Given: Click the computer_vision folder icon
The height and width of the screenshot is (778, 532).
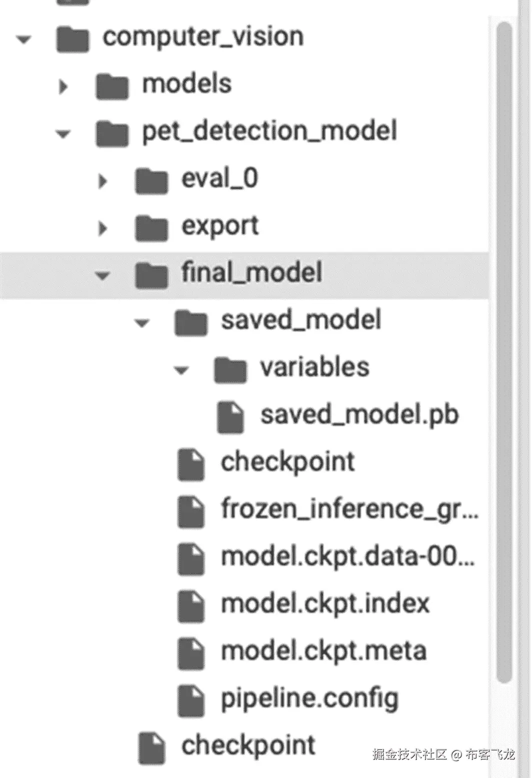Looking at the screenshot, I should click(73, 39).
